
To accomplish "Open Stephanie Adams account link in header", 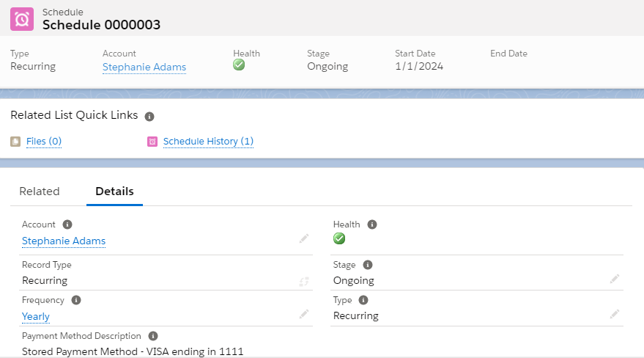I will 144,67.
